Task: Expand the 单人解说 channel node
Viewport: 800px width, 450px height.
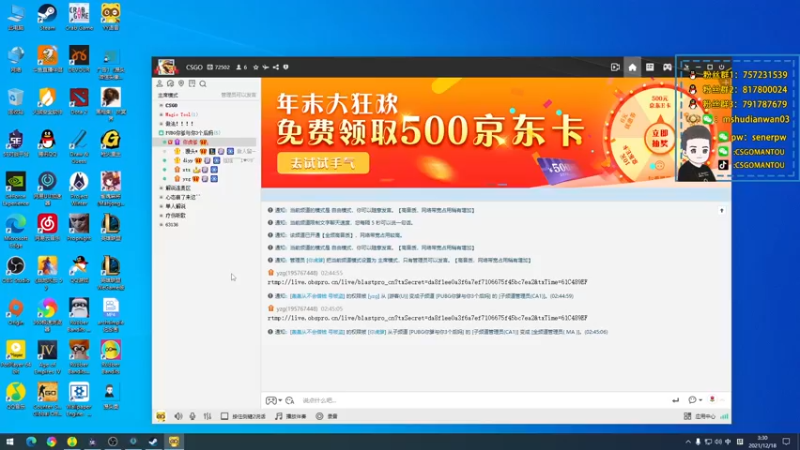Action: pyautogui.click(x=161, y=206)
